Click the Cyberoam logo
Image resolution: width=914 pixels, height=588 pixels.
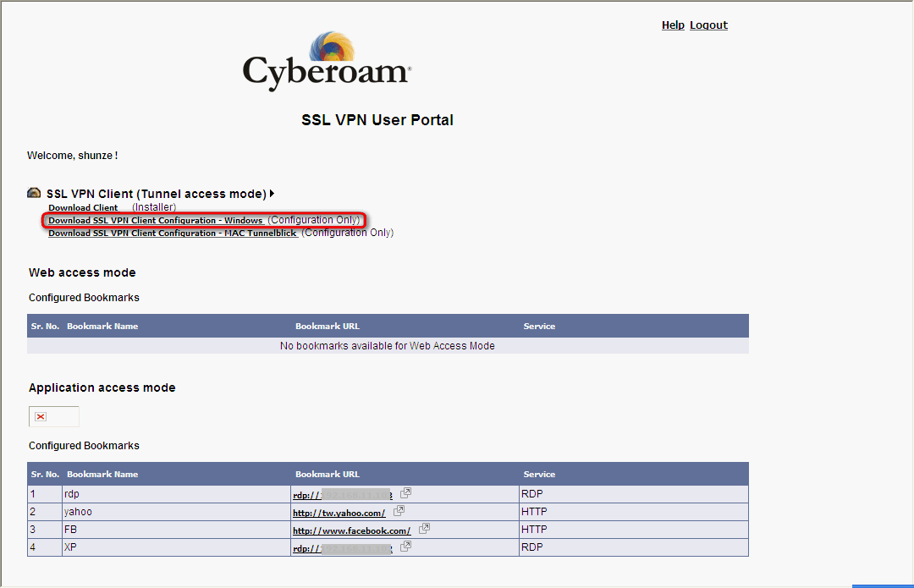click(327, 61)
